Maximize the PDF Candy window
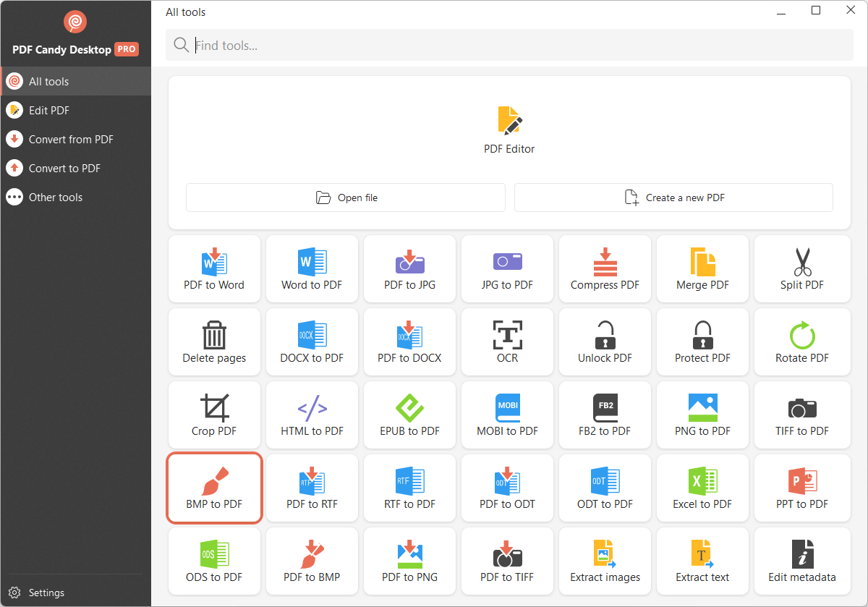Image resolution: width=868 pixels, height=607 pixels. 816,11
